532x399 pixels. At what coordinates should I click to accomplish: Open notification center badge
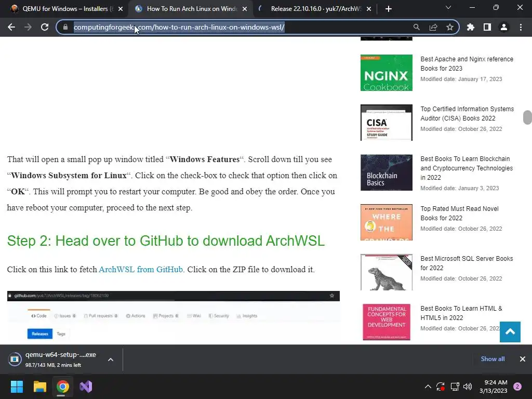pos(517,387)
